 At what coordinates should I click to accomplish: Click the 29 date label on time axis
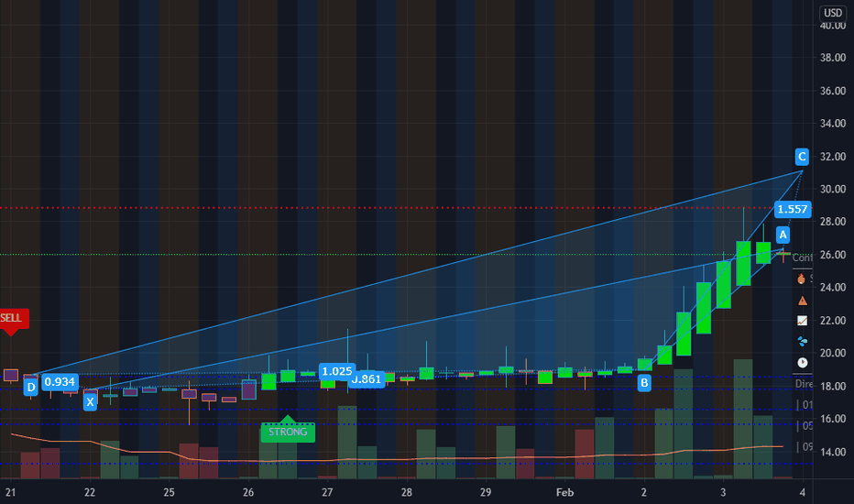point(486,493)
